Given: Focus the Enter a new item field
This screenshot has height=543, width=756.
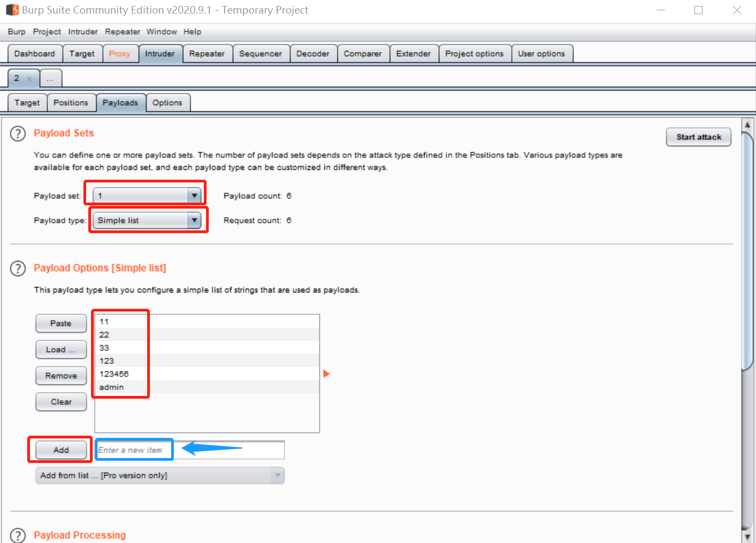Looking at the screenshot, I should (x=190, y=450).
